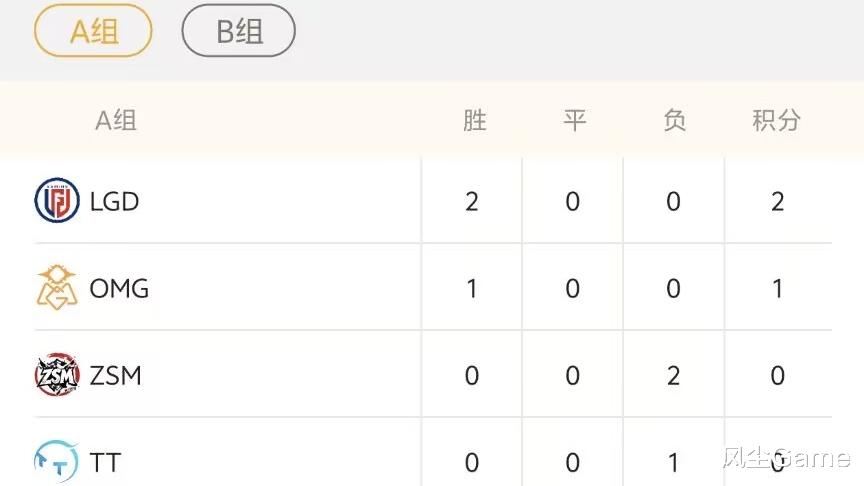Click LGD's points value
The height and width of the screenshot is (486, 864).
tap(777, 202)
